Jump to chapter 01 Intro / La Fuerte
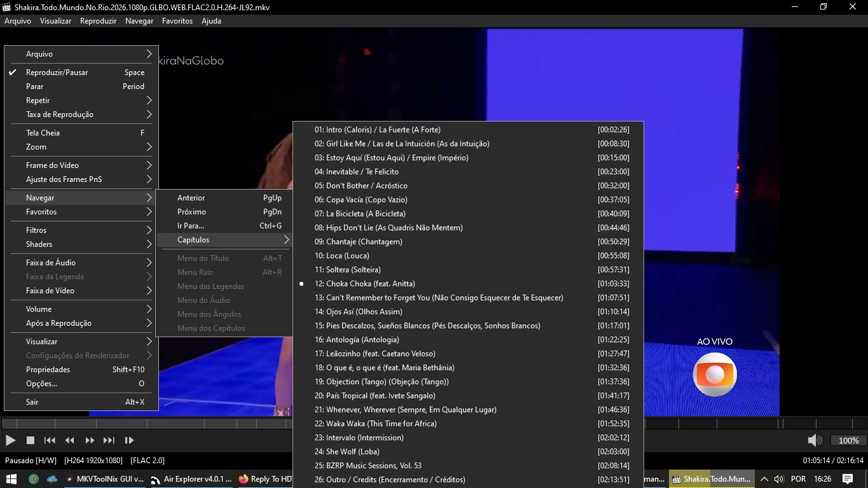The width and height of the screenshot is (868, 488). pos(468,130)
